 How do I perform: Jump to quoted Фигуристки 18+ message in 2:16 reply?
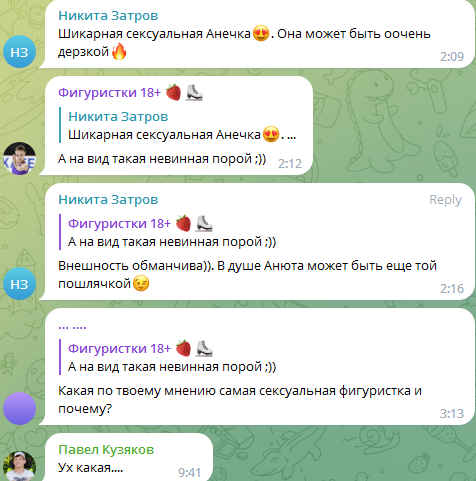coord(168,232)
